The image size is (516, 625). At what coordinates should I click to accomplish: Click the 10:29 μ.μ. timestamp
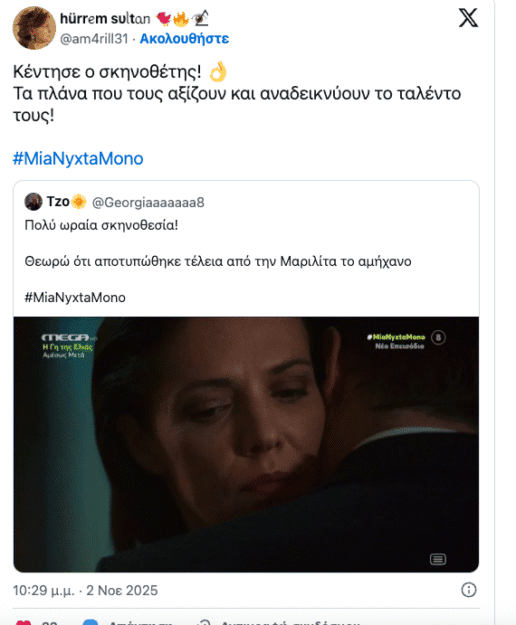[x=44, y=590]
